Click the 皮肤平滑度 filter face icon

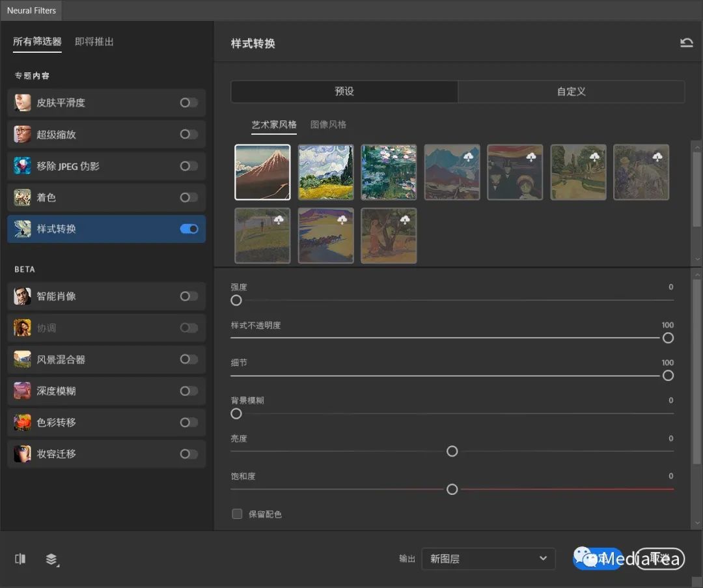tap(22, 103)
